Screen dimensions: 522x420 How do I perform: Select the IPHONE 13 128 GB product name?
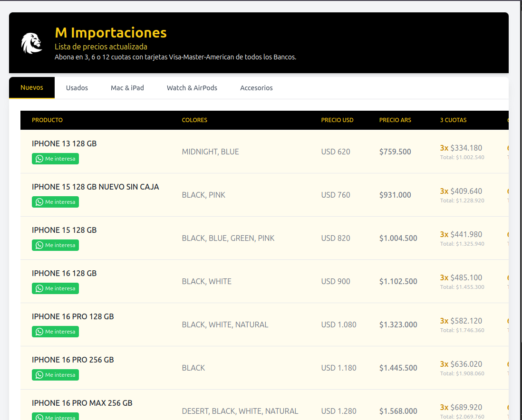point(64,144)
